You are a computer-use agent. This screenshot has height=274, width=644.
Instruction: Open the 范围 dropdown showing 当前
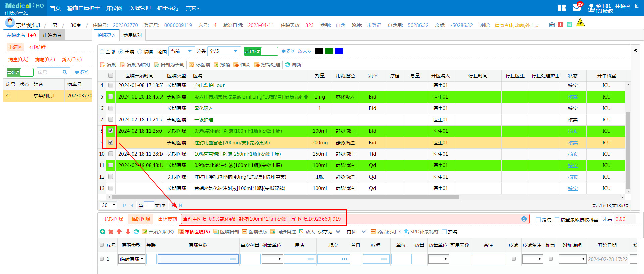click(x=182, y=51)
